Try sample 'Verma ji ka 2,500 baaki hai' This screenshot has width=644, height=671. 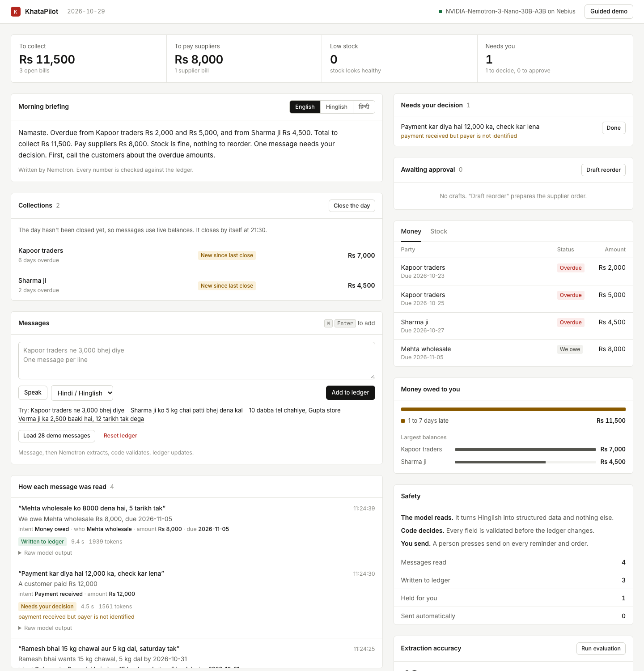point(81,419)
